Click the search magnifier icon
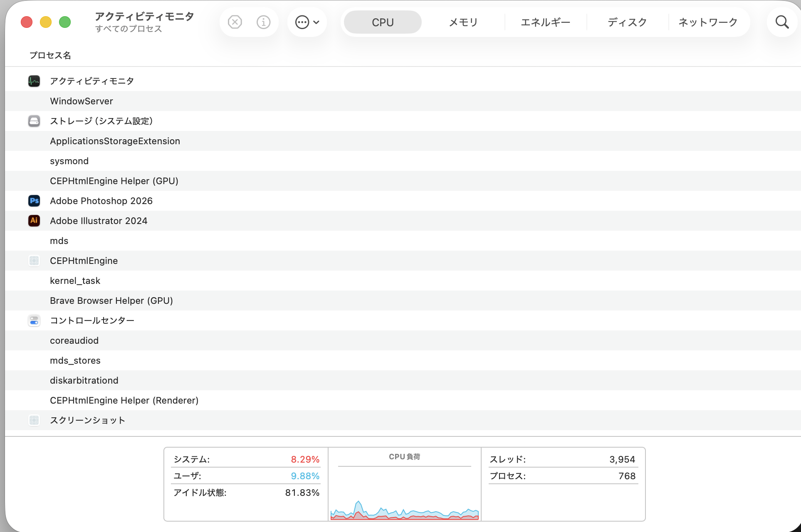 tap(782, 22)
